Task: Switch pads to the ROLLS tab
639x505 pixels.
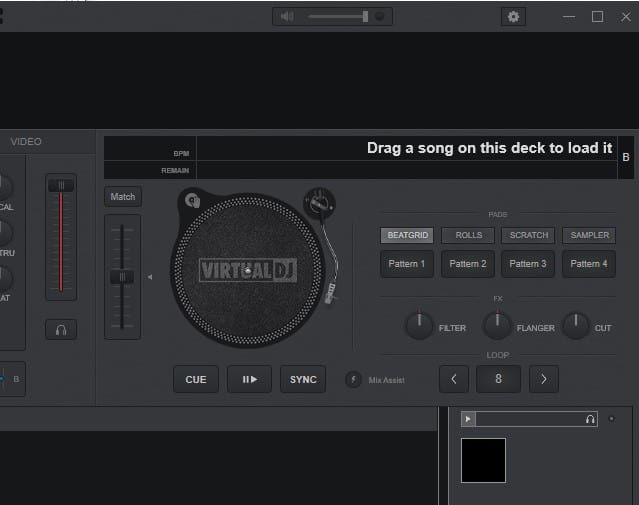Action: (468, 235)
